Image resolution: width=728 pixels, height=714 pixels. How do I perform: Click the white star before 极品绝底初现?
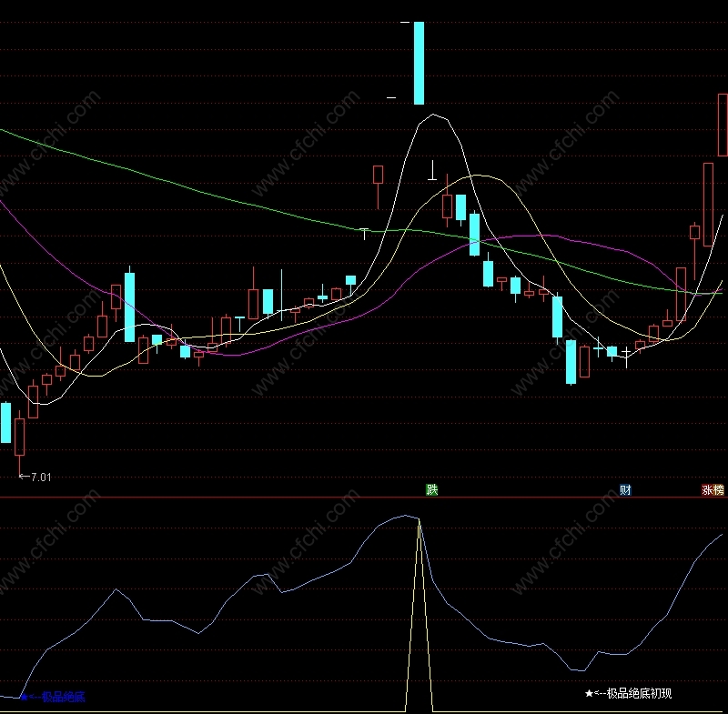(x=589, y=694)
